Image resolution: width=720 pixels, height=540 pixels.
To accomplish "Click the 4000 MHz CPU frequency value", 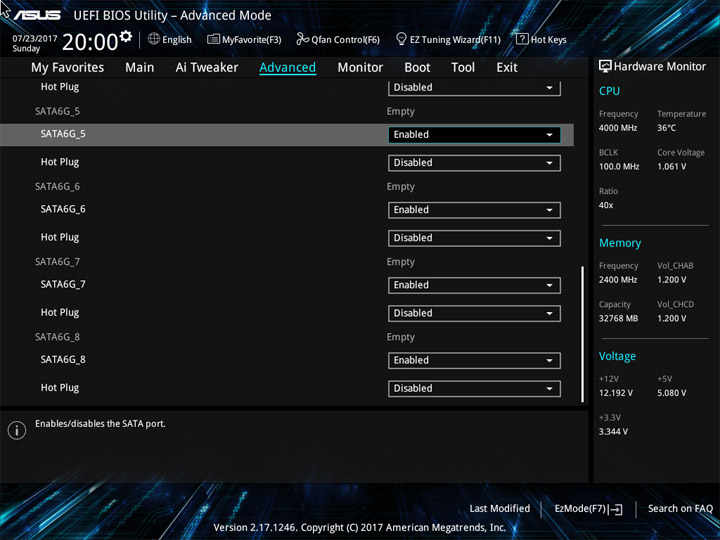I will coord(618,128).
